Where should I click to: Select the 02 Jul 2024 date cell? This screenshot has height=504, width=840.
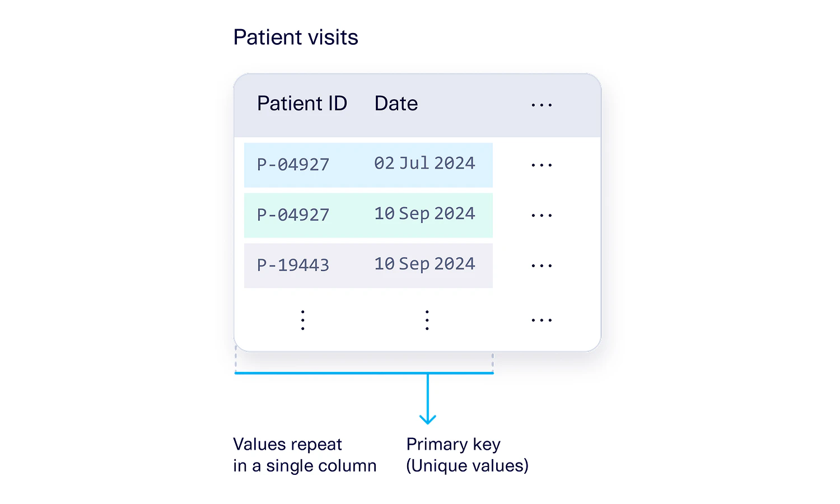424,164
